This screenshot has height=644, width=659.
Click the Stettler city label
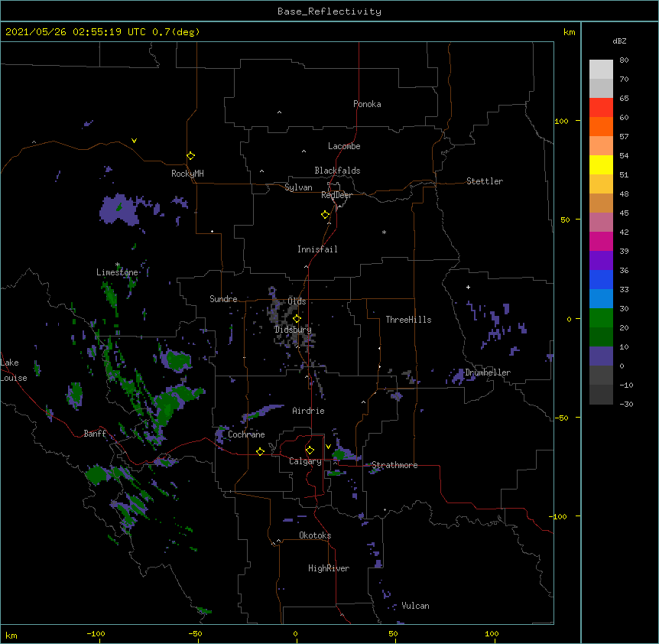coord(485,181)
